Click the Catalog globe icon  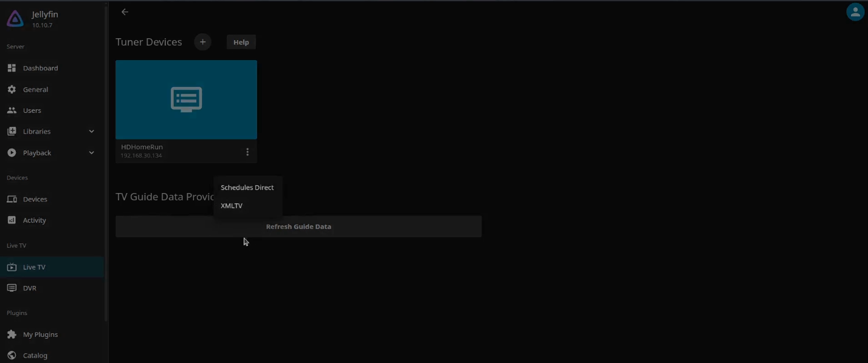pos(12,355)
